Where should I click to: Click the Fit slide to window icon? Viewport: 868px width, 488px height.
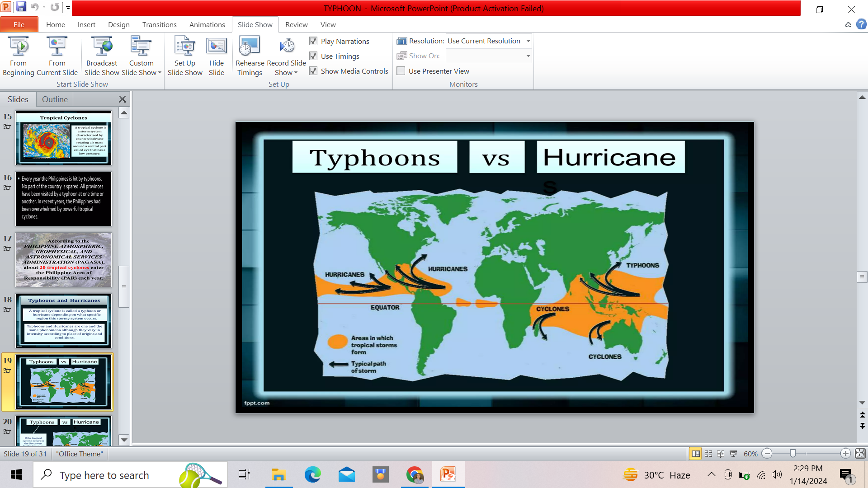[860, 453]
